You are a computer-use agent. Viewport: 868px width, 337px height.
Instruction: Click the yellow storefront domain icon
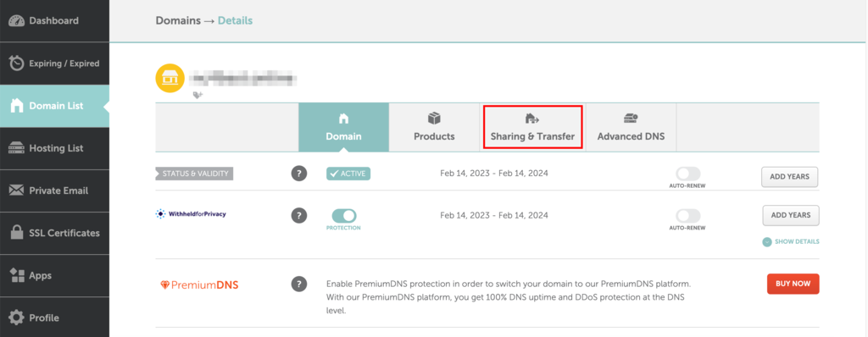170,79
